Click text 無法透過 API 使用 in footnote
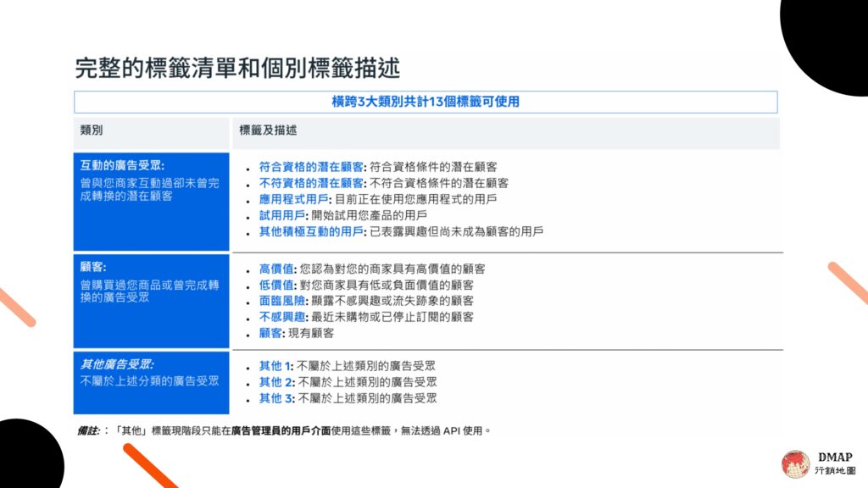This screenshot has height=488, width=868. point(442,430)
